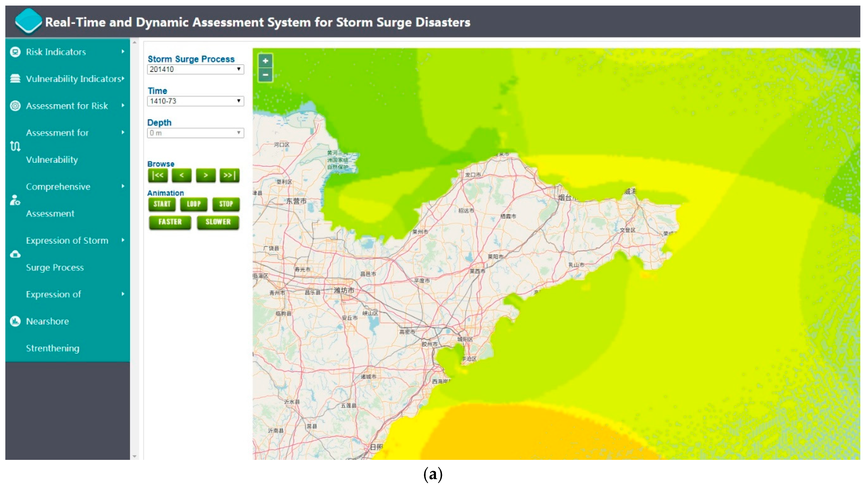Open the Depth dropdown showing 0 m
The image size is (868, 487).
(195, 133)
